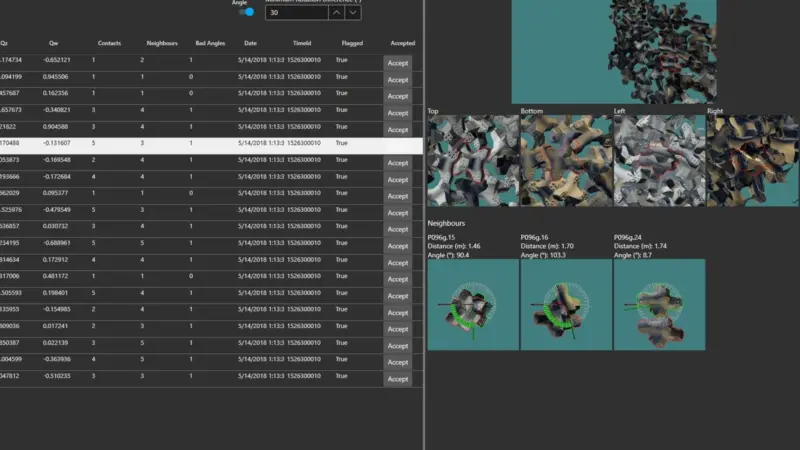Click the Qw value 0.945506 cell
This screenshot has width=800, height=450.
pyautogui.click(x=55, y=77)
